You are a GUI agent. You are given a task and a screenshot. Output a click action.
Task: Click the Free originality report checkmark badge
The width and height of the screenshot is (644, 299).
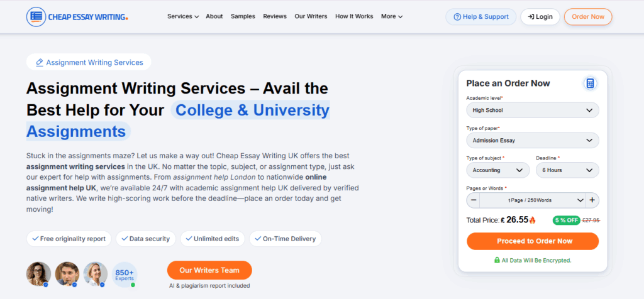click(x=69, y=239)
